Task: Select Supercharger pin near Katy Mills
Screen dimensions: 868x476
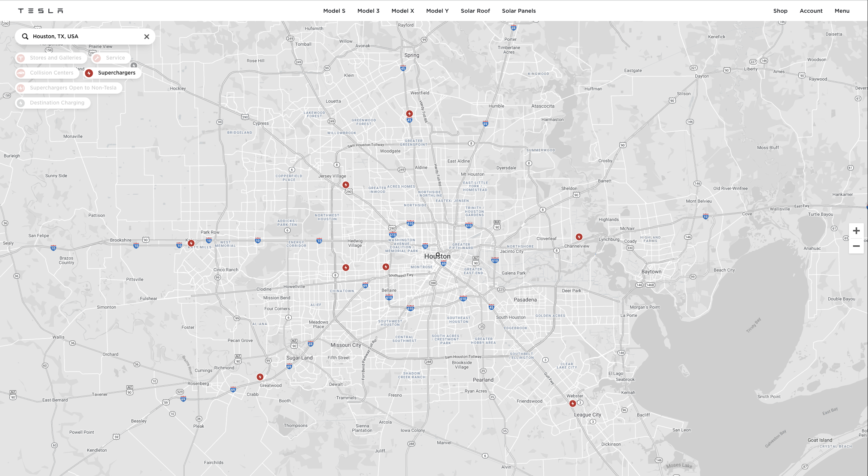Action: pyautogui.click(x=191, y=243)
